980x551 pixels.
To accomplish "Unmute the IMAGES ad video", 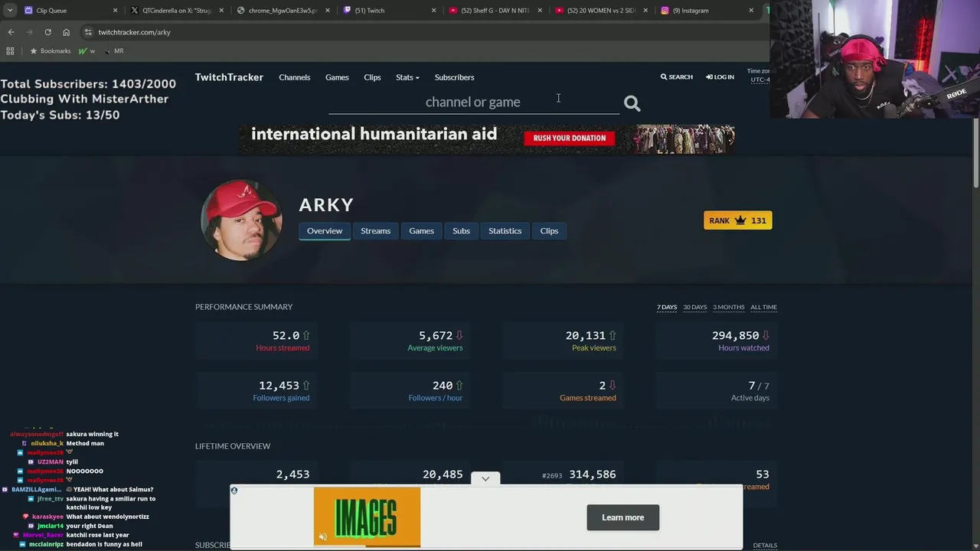I will (322, 537).
